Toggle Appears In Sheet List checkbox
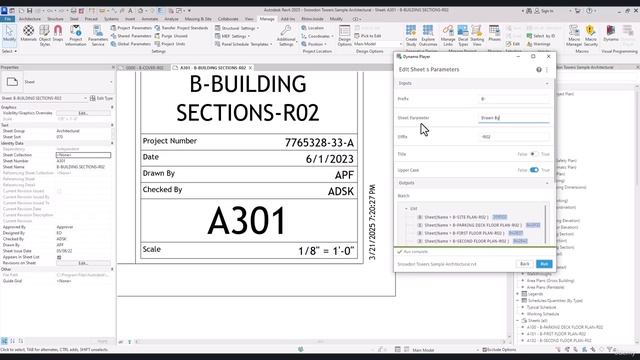This screenshot has height=360, width=640. click(59, 257)
